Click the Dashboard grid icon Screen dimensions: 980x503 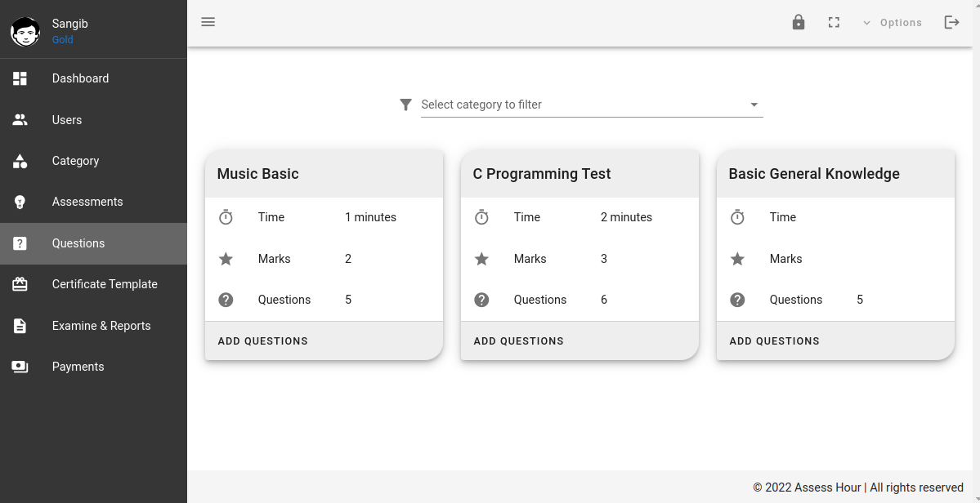pos(20,78)
